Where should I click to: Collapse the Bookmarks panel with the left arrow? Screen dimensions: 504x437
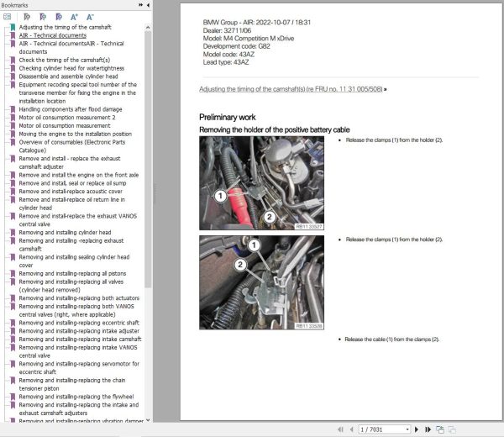click(x=148, y=5)
